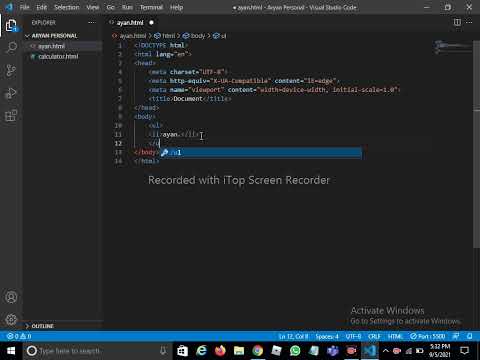Open the Explorer view in activity bar
This screenshot has width=480, height=360.
click(11, 25)
